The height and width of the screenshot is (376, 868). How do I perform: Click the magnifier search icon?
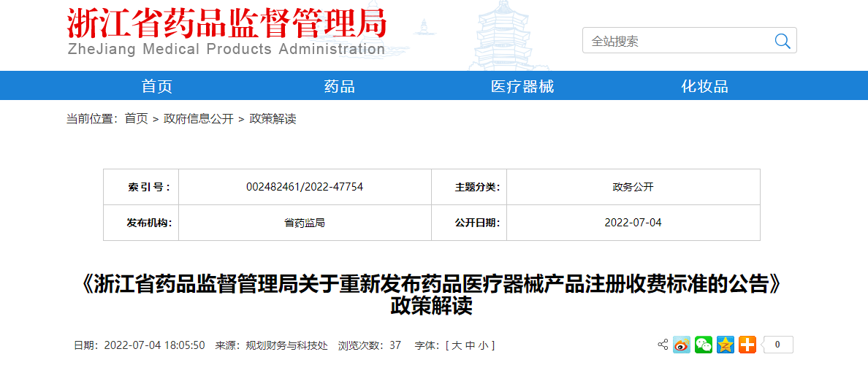click(x=782, y=41)
